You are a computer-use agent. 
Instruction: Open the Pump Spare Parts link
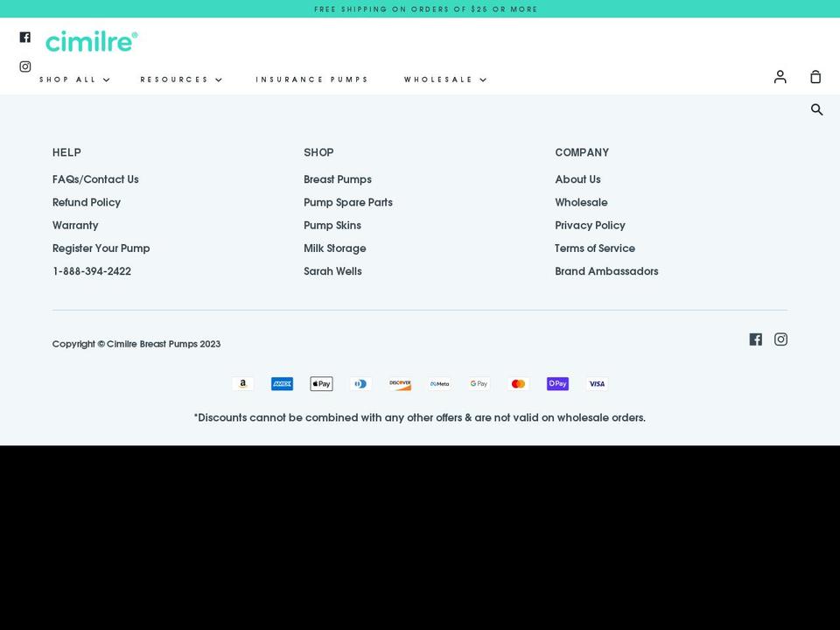pyautogui.click(x=348, y=202)
